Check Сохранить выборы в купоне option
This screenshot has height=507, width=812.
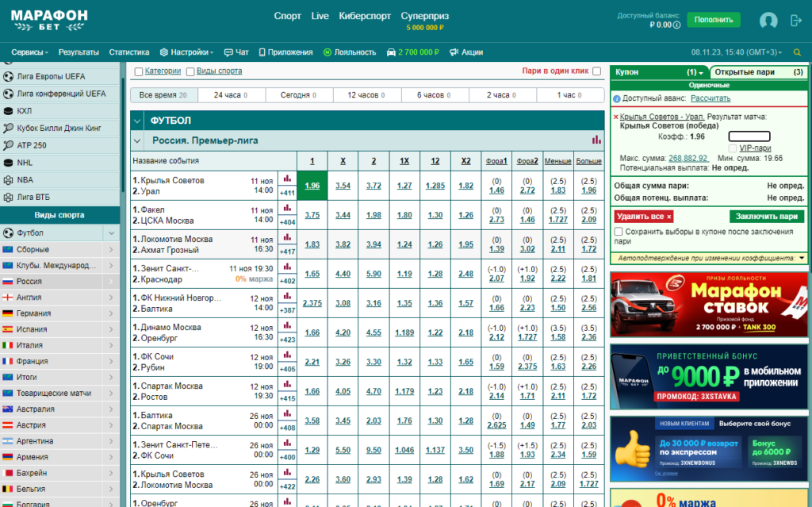(619, 232)
